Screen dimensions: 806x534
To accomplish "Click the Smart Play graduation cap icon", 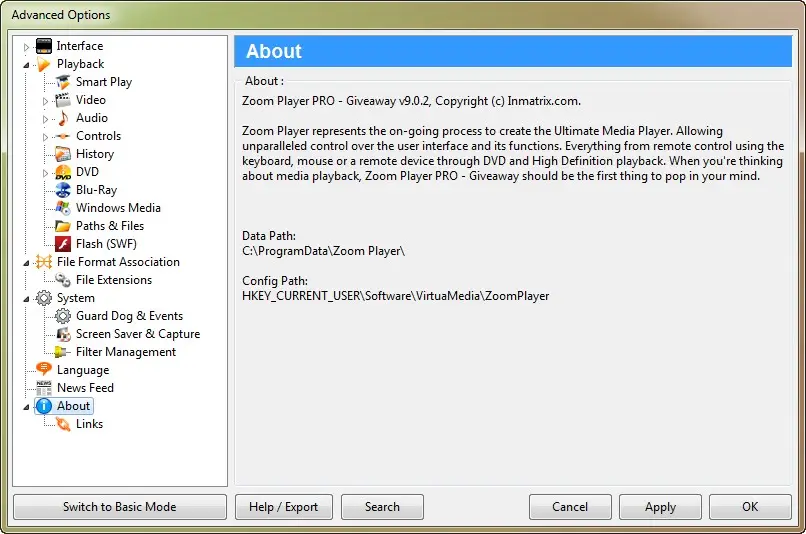I will (63, 82).
